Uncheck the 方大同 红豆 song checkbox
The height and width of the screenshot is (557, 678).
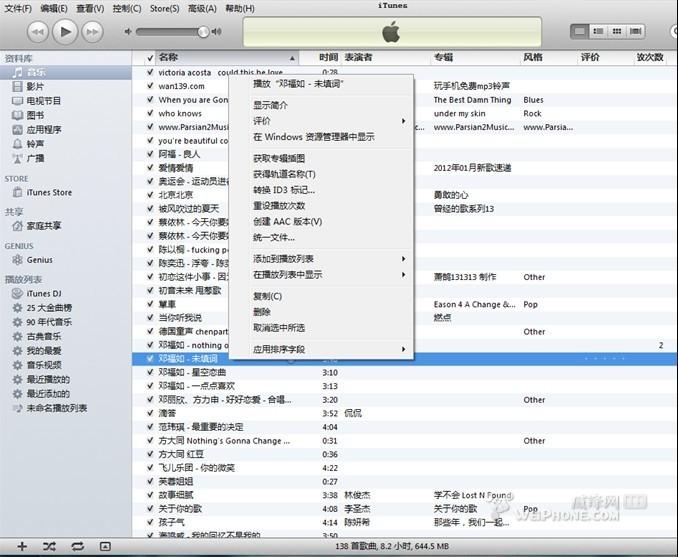click(150, 454)
